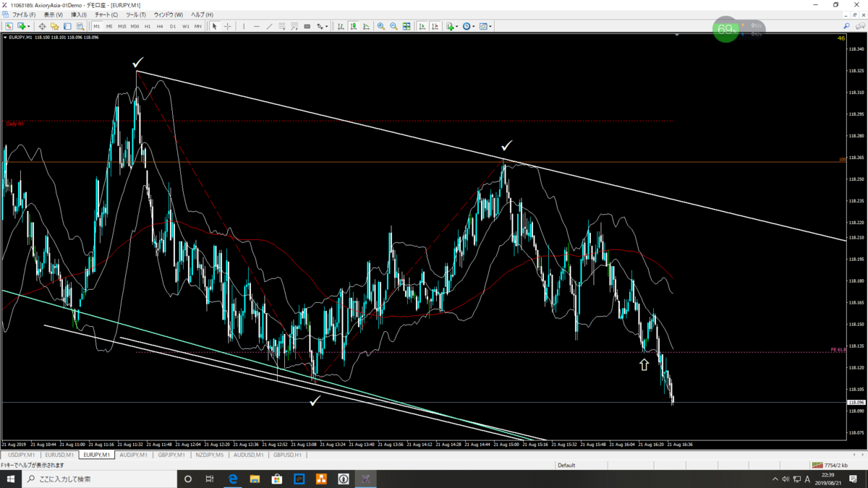The height and width of the screenshot is (488, 868).
Task: Open the Terminal panel icon
Action: [x=67, y=26]
